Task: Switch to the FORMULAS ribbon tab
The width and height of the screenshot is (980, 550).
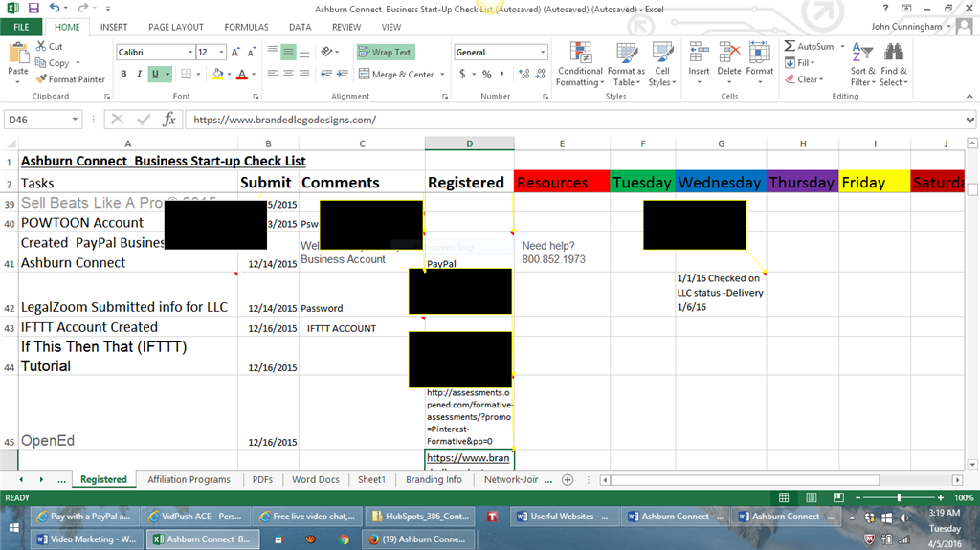Action: [246, 27]
